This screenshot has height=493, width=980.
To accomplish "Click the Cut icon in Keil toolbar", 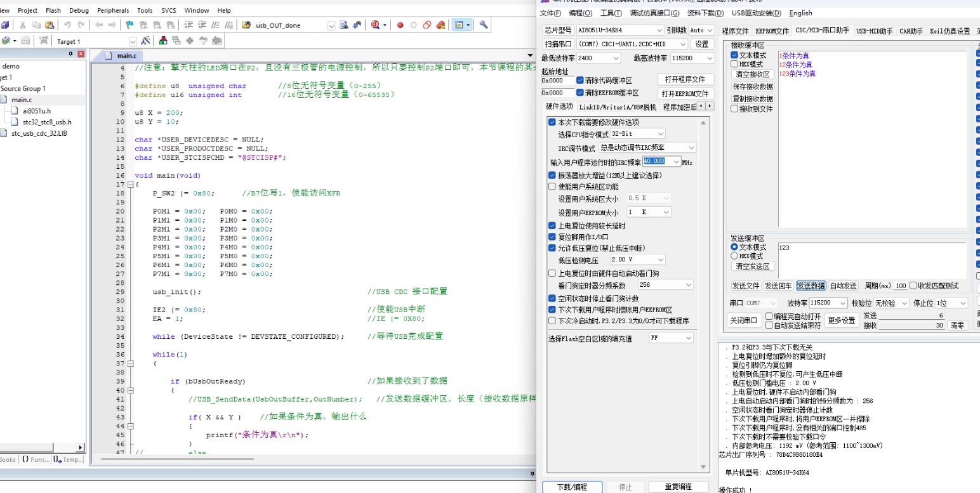I will [22, 25].
